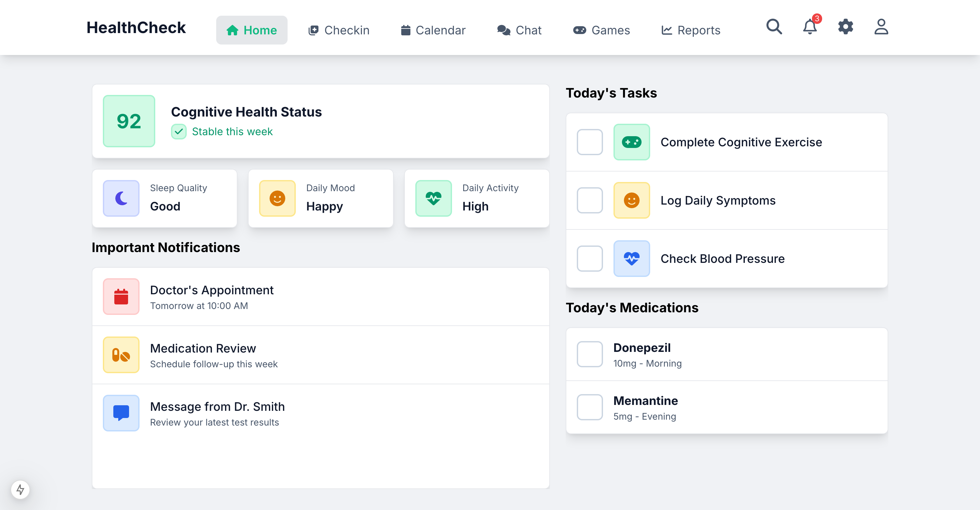Screen dimensions: 980x510
Task: Tick the Log Daily Symptoms checkbox
Action: [x=589, y=200]
